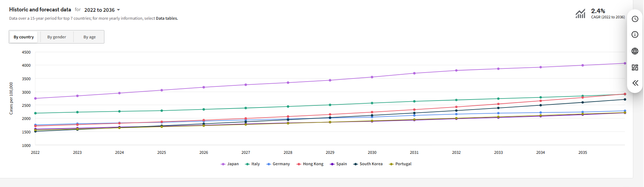Switch to the By age tab
The width and height of the screenshot is (644, 187).
pos(90,37)
